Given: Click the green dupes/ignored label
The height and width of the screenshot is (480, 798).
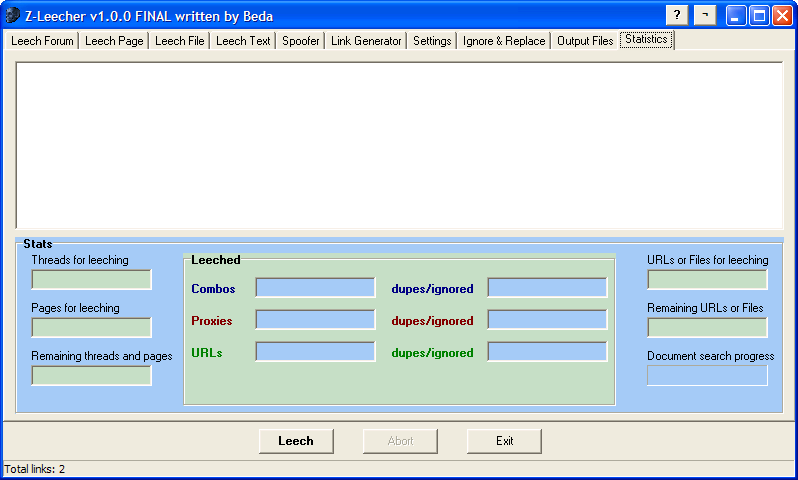Looking at the screenshot, I should point(433,353).
